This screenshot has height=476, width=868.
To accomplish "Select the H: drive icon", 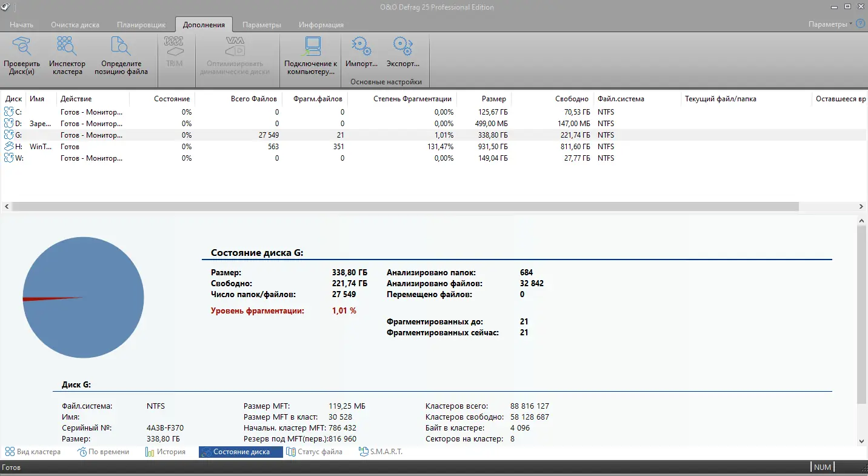I will coord(8,146).
